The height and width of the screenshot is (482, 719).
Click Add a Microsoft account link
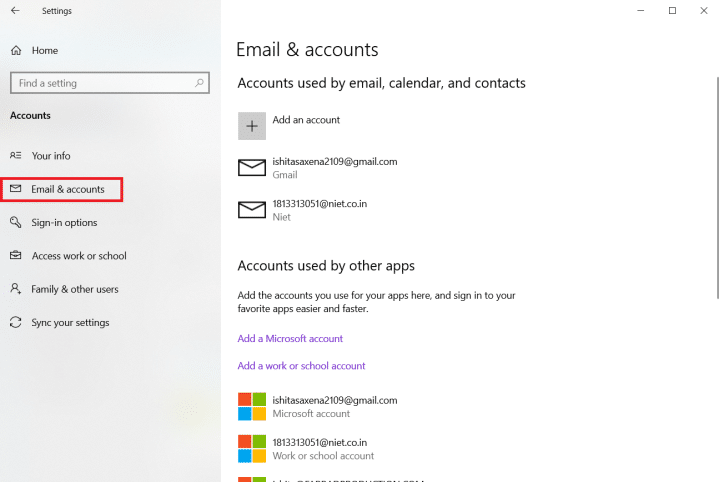(x=290, y=339)
